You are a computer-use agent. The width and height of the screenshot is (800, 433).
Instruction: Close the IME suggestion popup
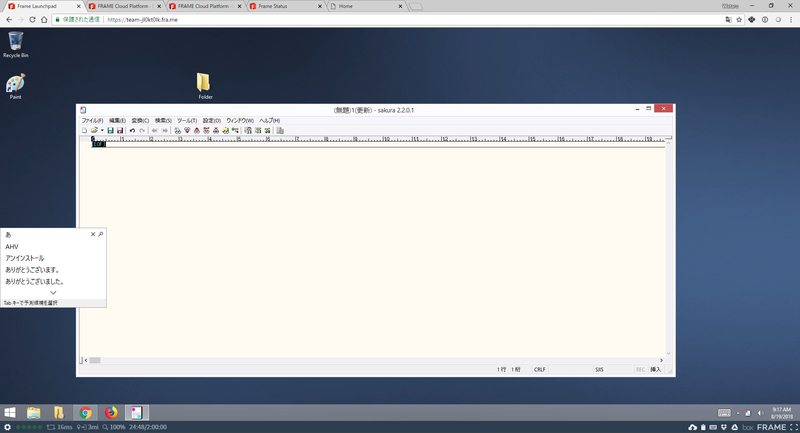pyautogui.click(x=93, y=234)
